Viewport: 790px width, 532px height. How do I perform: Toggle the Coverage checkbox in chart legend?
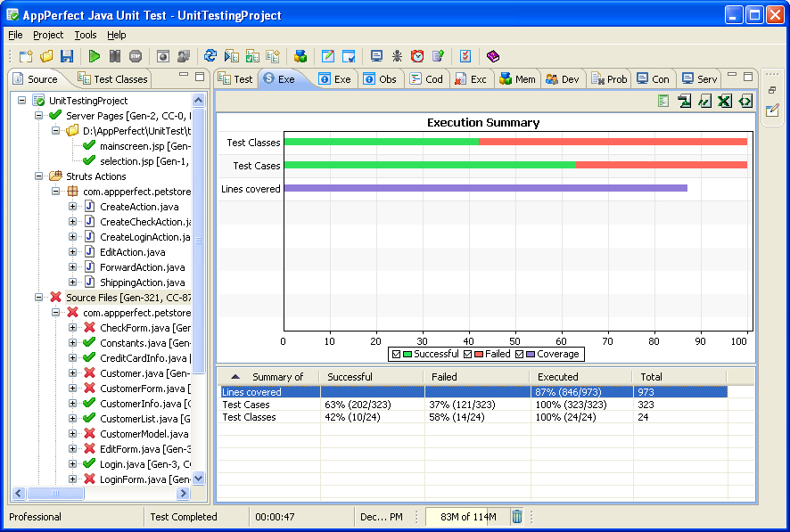(520, 355)
